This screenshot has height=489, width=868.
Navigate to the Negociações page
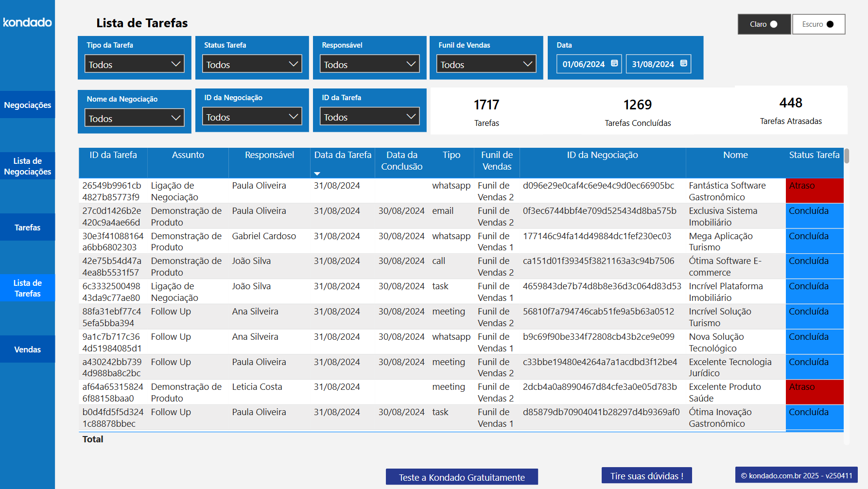pyautogui.click(x=27, y=105)
